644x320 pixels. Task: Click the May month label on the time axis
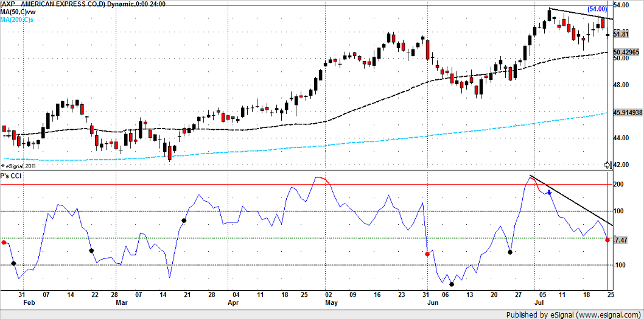pyautogui.click(x=332, y=302)
